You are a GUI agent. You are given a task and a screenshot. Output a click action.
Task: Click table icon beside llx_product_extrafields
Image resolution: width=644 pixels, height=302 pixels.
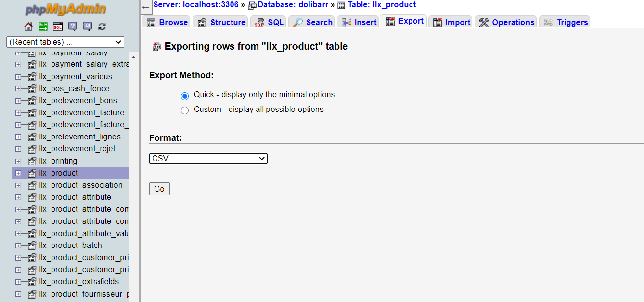coord(32,282)
